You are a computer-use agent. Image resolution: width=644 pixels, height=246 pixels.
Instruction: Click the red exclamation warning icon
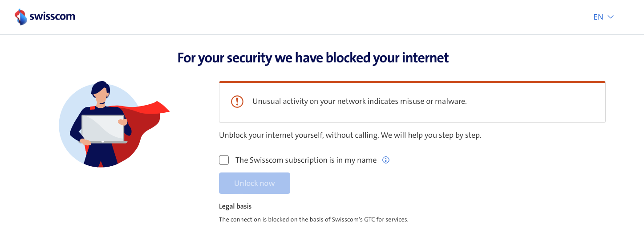(x=237, y=101)
